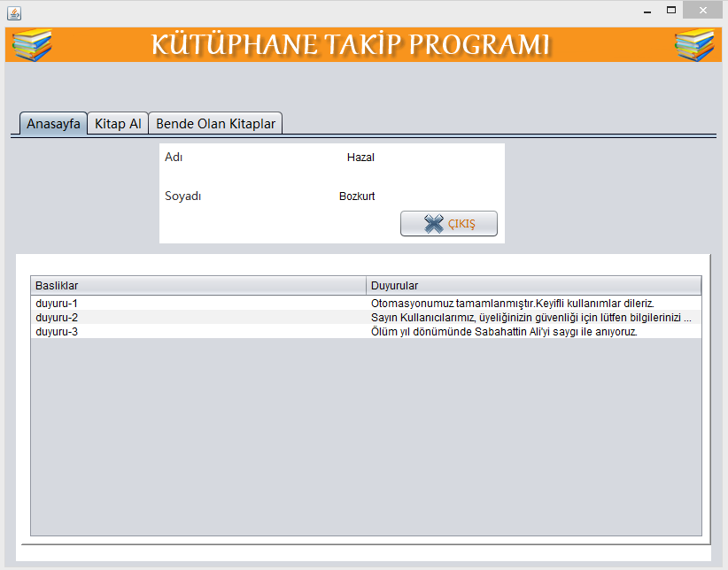Click the name value Hazal
The height and width of the screenshot is (570, 728).
click(x=360, y=158)
